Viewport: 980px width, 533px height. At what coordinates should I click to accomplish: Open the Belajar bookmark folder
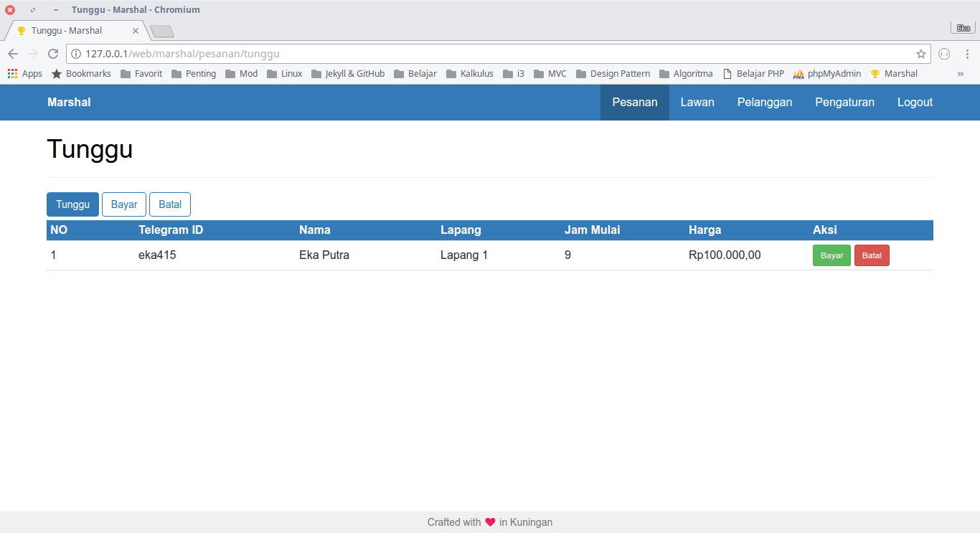[415, 74]
